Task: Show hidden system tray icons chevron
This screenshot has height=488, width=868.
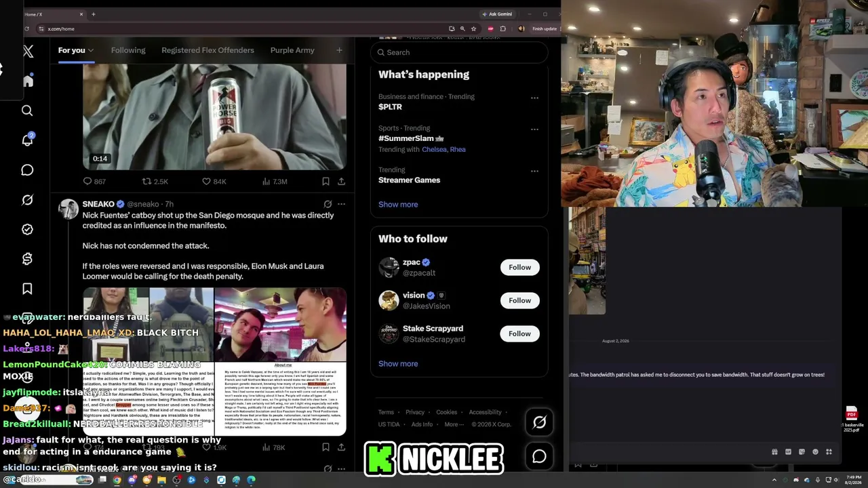Action: click(774, 481)
